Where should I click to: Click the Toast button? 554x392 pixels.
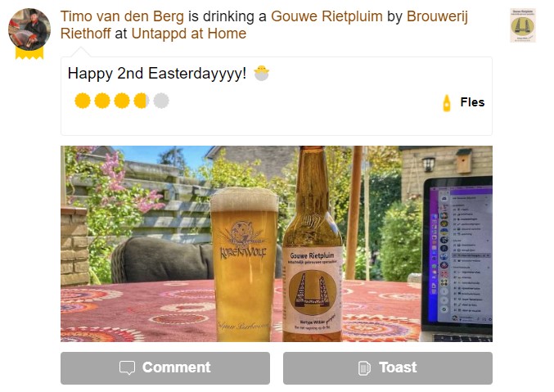pos(388,368)
